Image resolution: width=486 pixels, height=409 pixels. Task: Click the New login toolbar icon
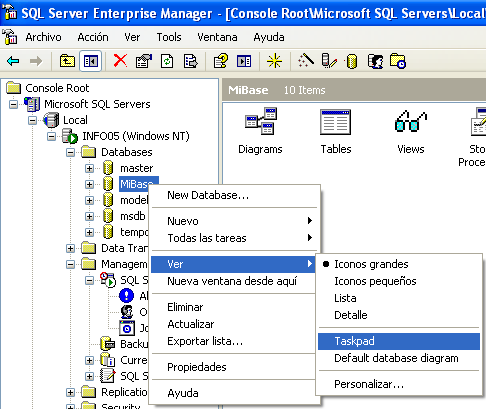click(375, 61)
